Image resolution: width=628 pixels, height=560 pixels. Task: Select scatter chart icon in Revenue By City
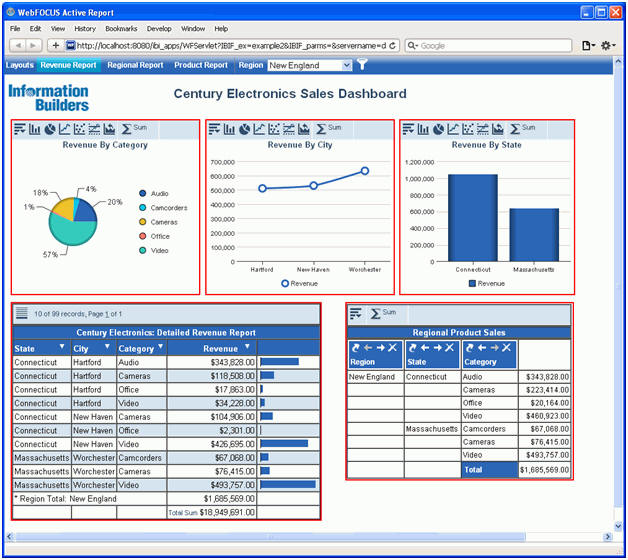tap(274, 129)
